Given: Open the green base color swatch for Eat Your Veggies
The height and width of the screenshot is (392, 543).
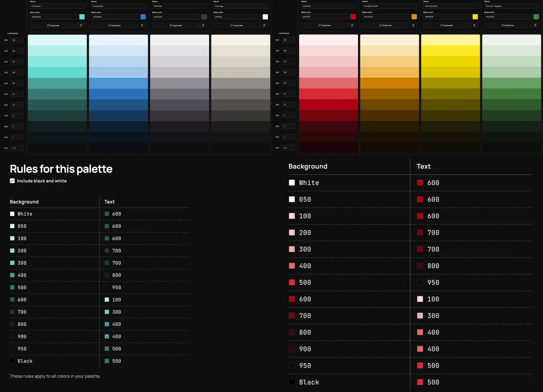Looking at the screenshot, I should point(536,17).
